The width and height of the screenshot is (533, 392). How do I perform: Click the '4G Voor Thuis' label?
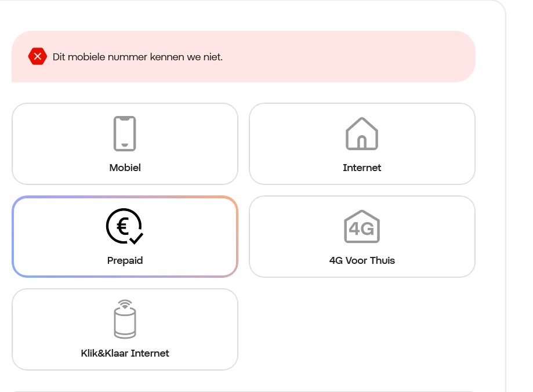[362, 260]
